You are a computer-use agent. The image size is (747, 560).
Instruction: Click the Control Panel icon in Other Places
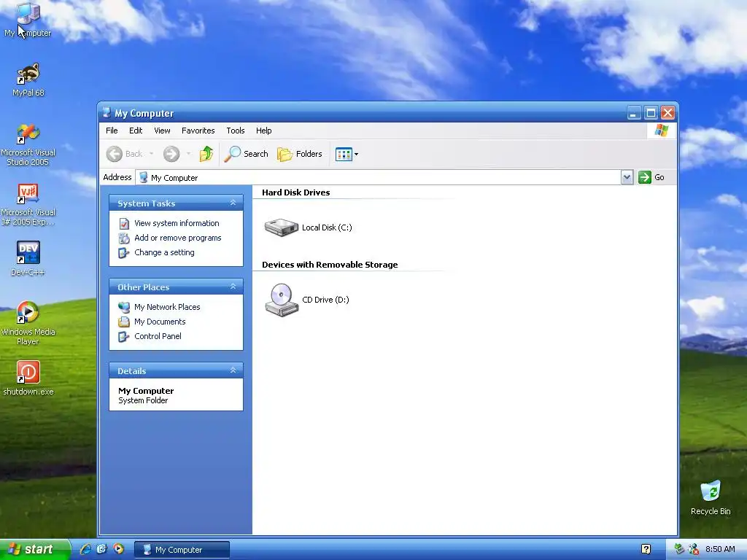(124, 337)
